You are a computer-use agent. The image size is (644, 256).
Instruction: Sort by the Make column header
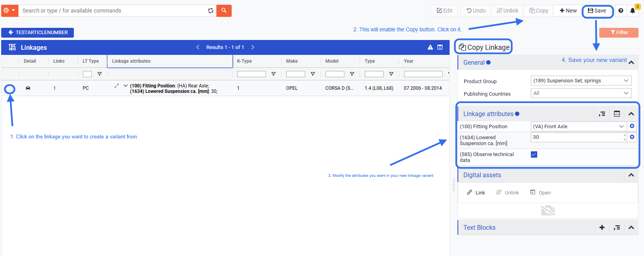coord(292,61)
